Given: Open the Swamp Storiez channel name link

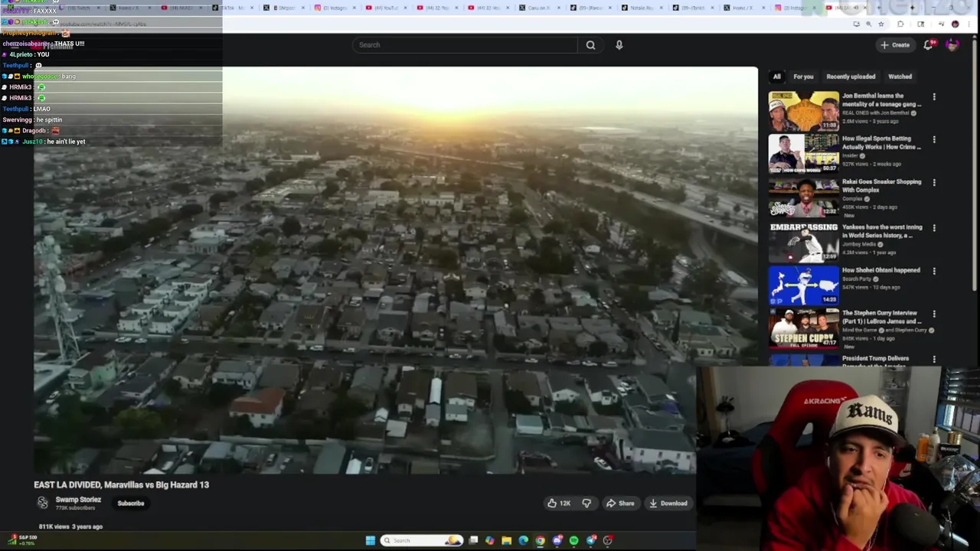Looking at the screenshot, I should 78,500.
